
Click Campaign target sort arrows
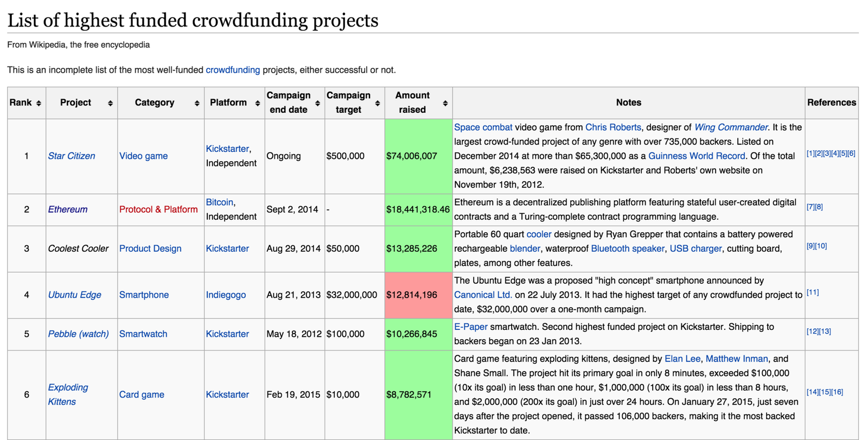point(378,103)
